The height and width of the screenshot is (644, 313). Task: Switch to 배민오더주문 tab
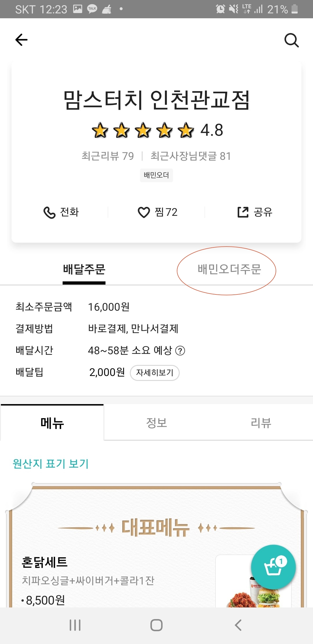click(229, 269)
